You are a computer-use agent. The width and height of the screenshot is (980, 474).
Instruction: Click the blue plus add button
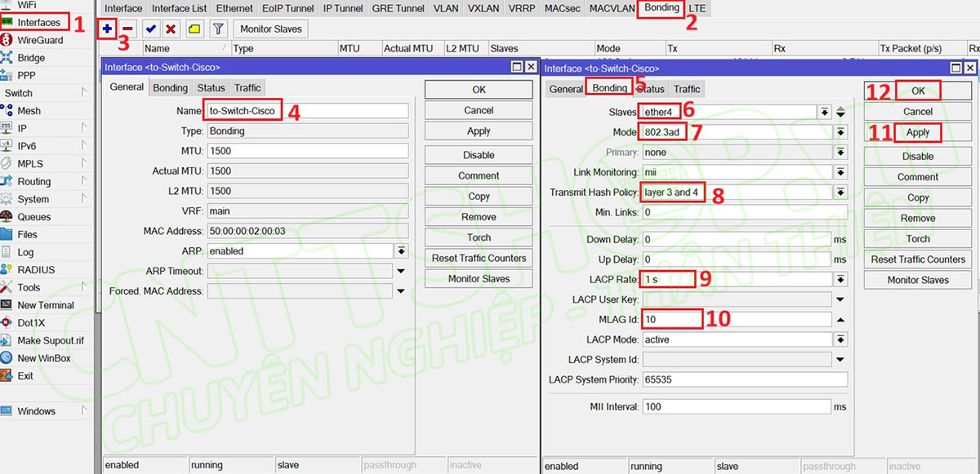click(107, 29)
